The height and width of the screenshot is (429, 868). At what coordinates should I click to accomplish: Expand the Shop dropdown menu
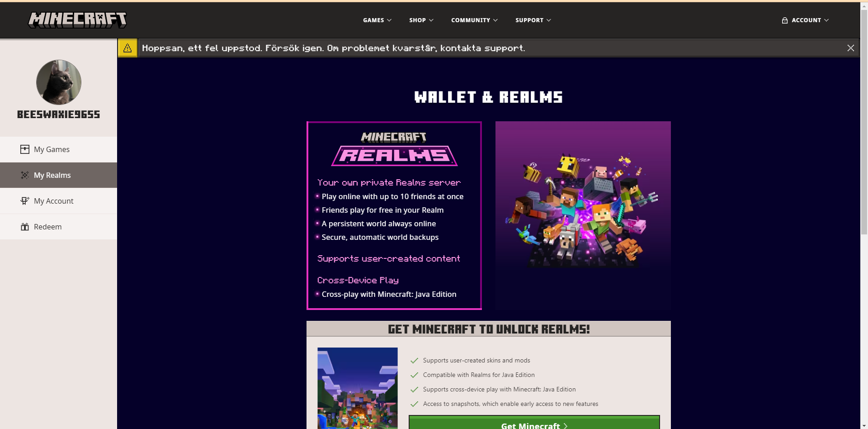tap(421, 20)
